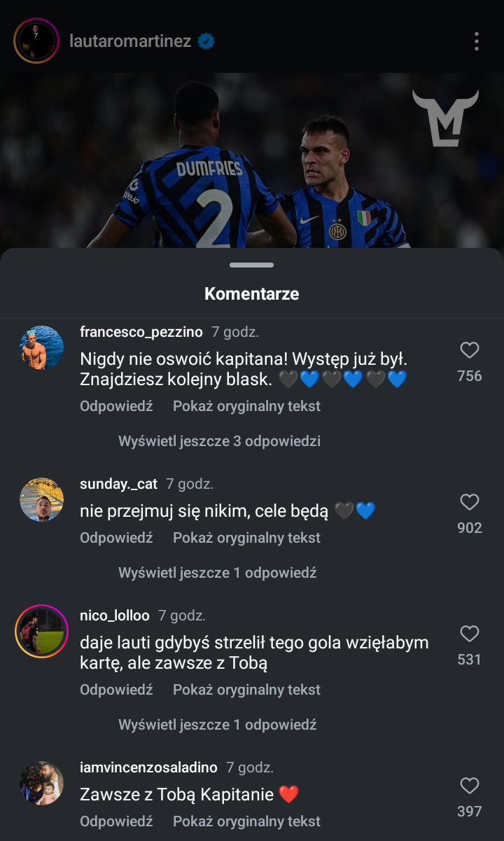Expand 1 more reply under nico_lolloo
Viewport: 504px width, 841px height.
(217, 725)
